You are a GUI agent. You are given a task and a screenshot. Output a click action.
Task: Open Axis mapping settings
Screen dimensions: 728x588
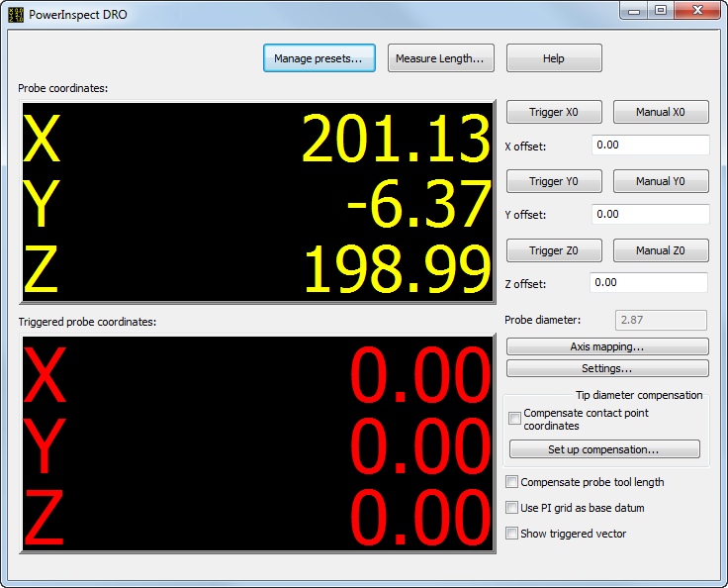[607, 346]
